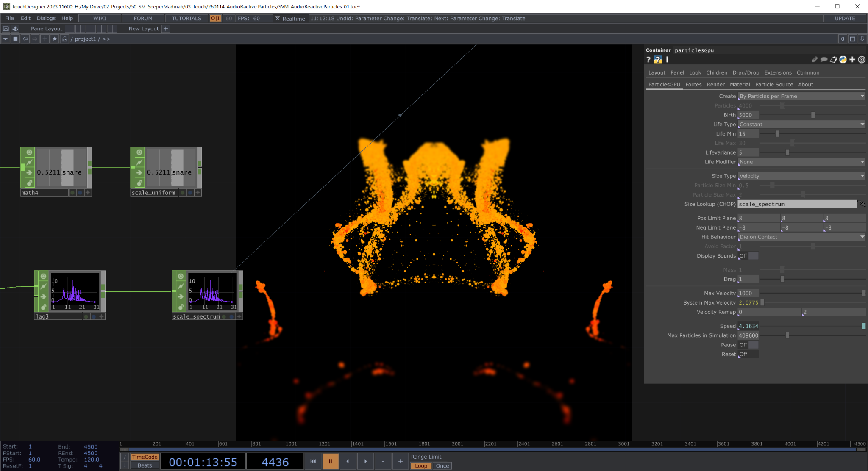Set range limit to Once
Viewport: 868px width, 471px height.
pos(442,466)
